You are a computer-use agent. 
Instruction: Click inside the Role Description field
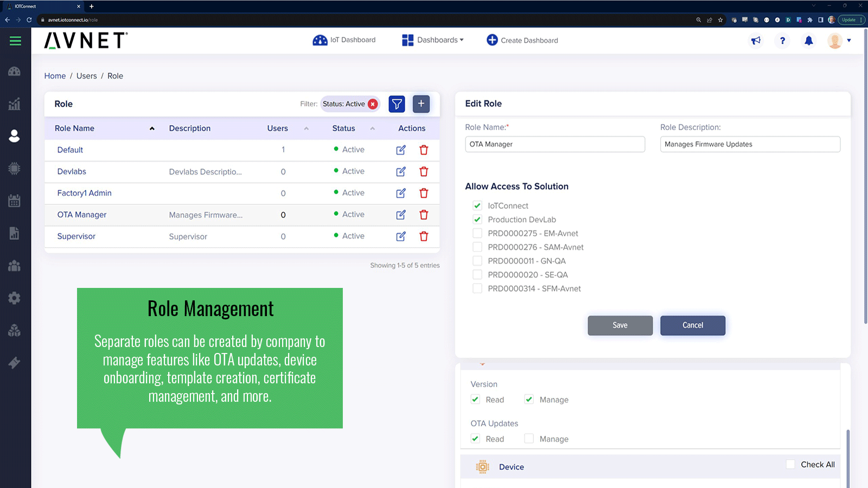tap(750, 144)
